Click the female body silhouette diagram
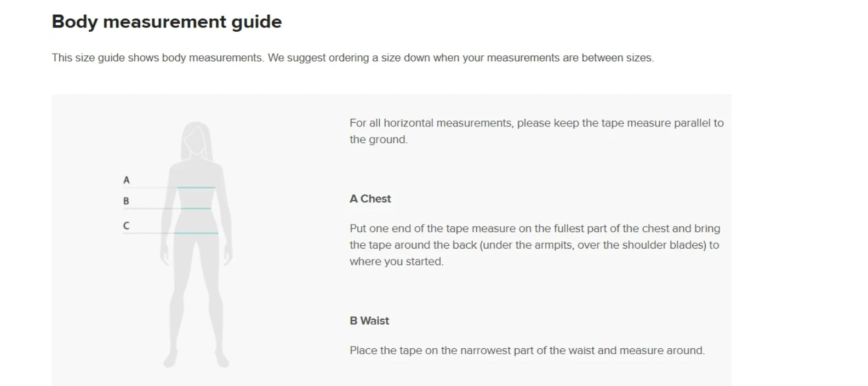The width and height of the screenshot is (868, 386). [196, 245]
